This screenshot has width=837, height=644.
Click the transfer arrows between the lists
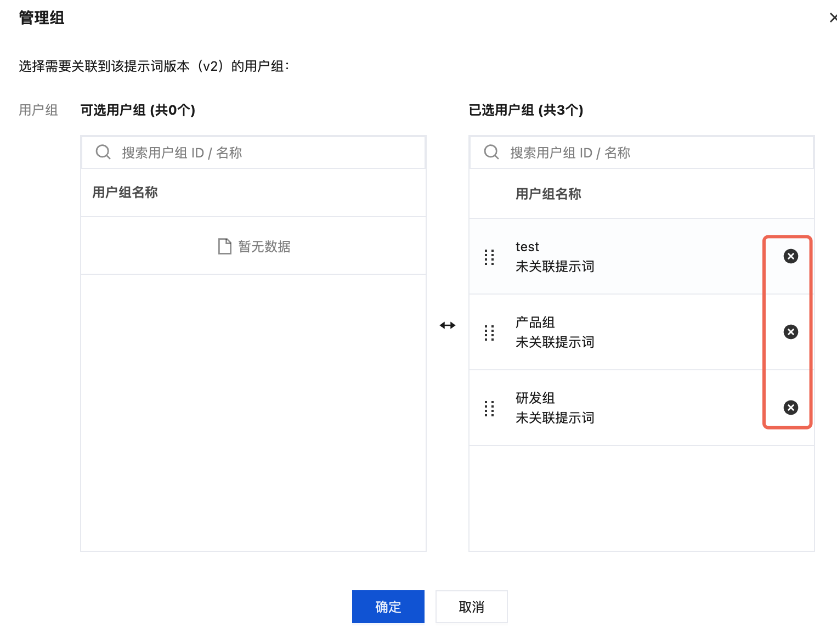pos(448,325)
